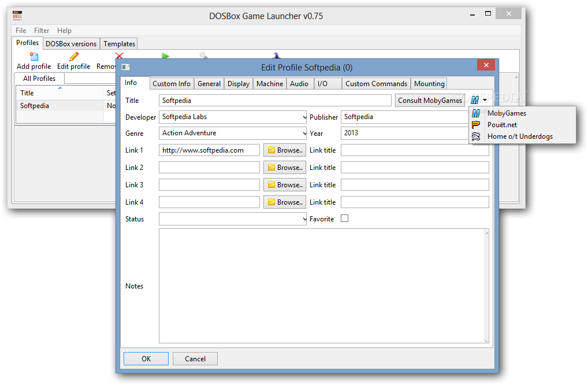This screenshot has width=588, height=385.
Task: Select the Softpedia row in profile list
Action: pos(66,106)
